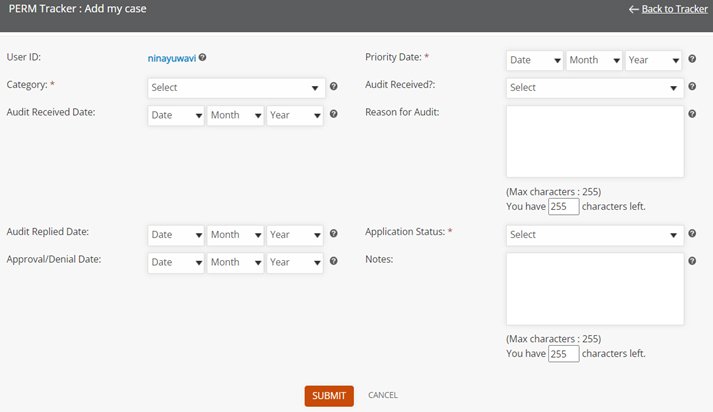Click help icon beside Notes box
Screen dimensions: 713x412
[692, 261]
